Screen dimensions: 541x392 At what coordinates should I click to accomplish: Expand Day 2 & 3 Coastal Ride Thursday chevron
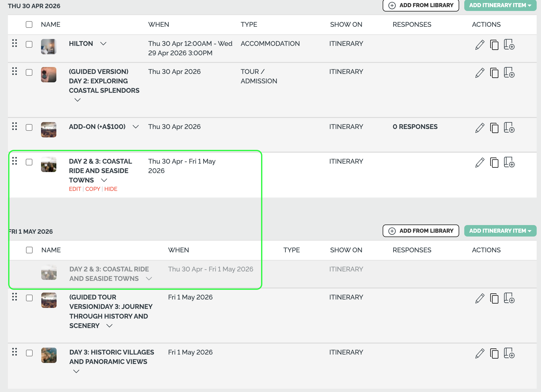pyautogui.click(x=104, y=180)
